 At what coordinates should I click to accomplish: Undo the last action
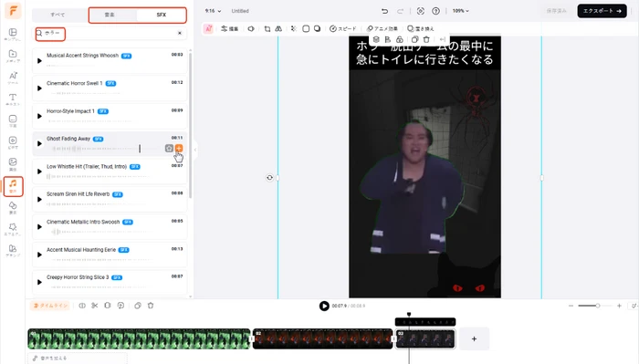pos(384,11)
